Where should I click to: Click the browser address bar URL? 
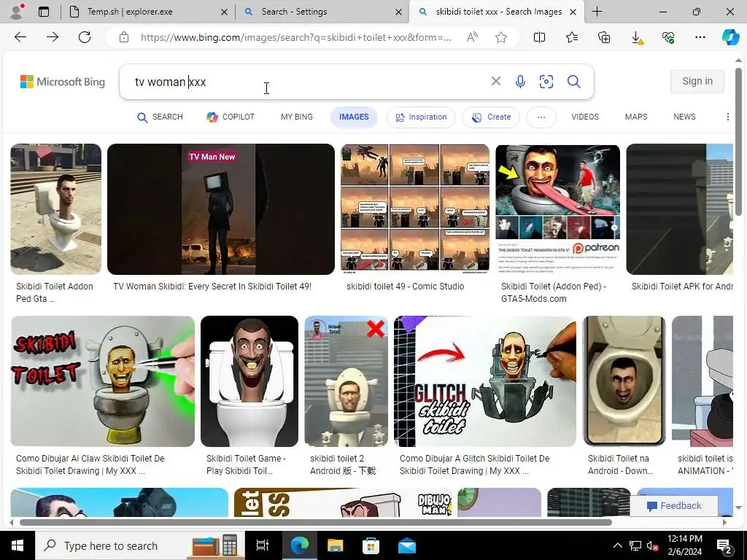295,37
